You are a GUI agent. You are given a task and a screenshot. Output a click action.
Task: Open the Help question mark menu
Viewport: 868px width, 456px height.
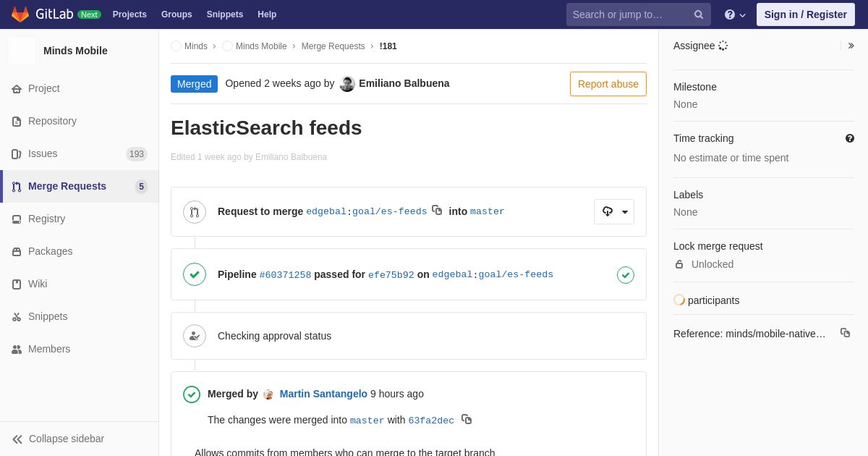pos(735,14)
